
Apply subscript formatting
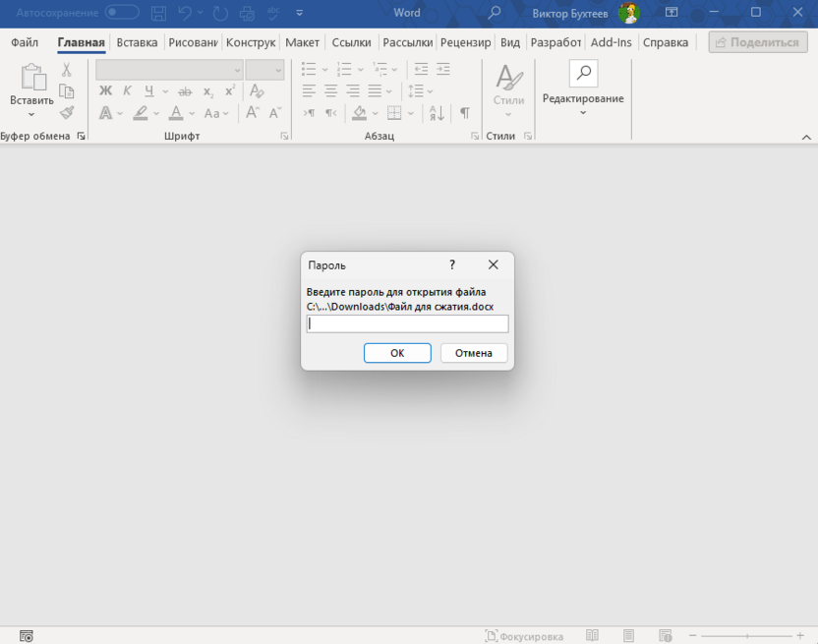207,90
